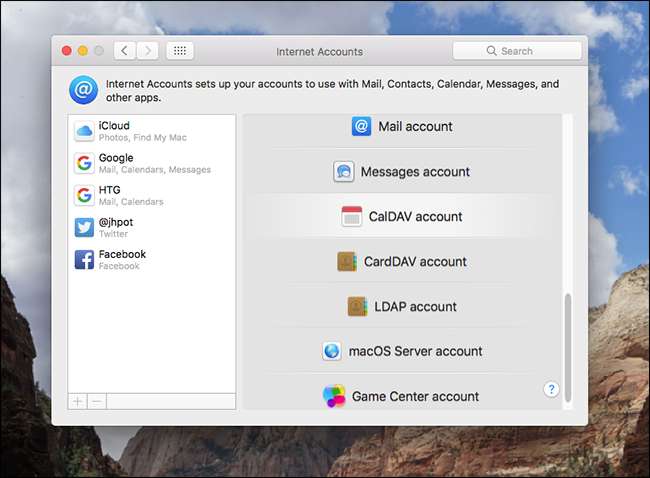Image resolution: width=650 pixels, height=478 pixels.
Task: Select the Google account icon
Action: coord(84,163)
